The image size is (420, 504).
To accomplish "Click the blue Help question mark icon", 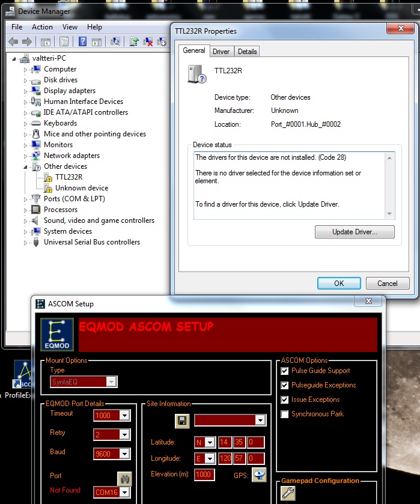I will (x=82, y=41).
